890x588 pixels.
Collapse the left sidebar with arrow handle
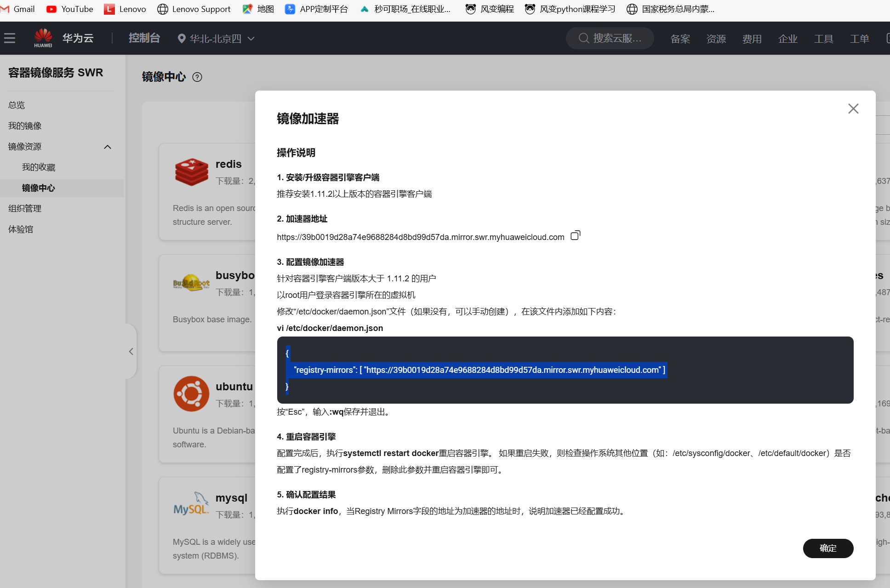click(x=131, y=352)
